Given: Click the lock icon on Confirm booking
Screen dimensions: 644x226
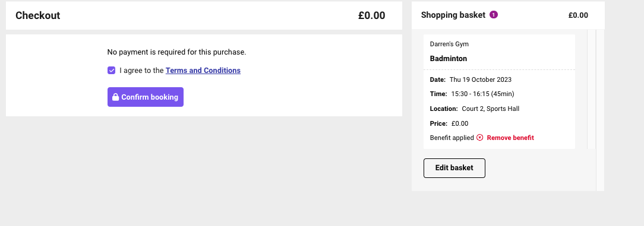Looking at the screenshot, I should 115,97.
